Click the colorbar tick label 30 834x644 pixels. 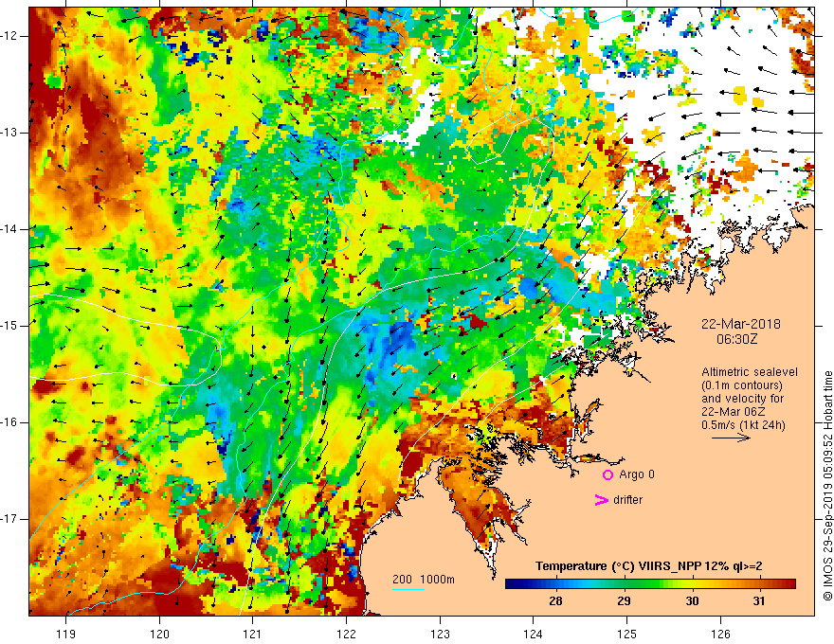pos(692,600)
